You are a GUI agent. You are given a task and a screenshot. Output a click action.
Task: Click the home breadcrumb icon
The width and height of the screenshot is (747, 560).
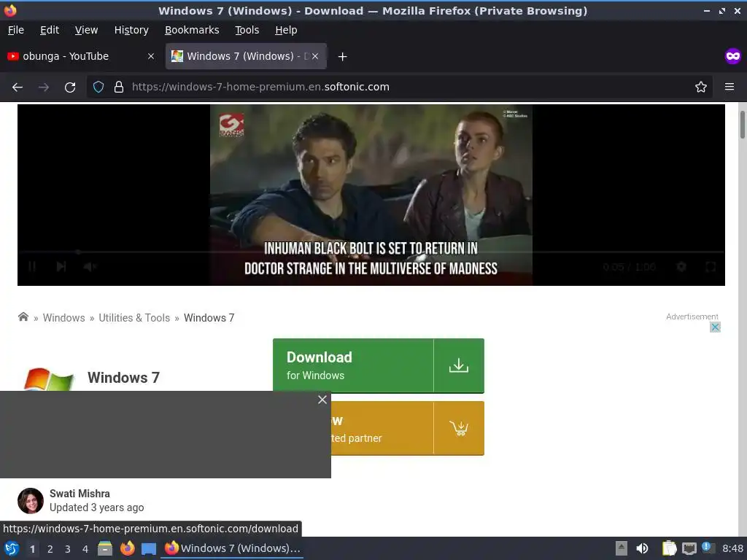coord(23,316)
